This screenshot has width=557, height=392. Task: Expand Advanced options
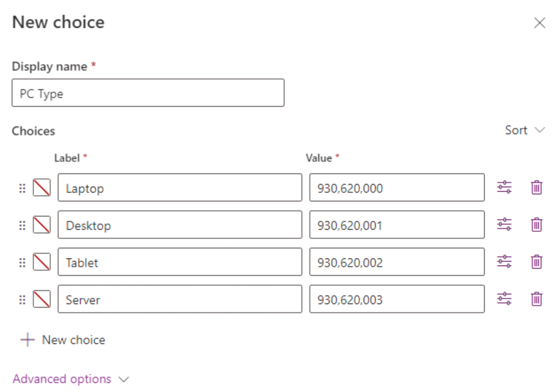71,379
